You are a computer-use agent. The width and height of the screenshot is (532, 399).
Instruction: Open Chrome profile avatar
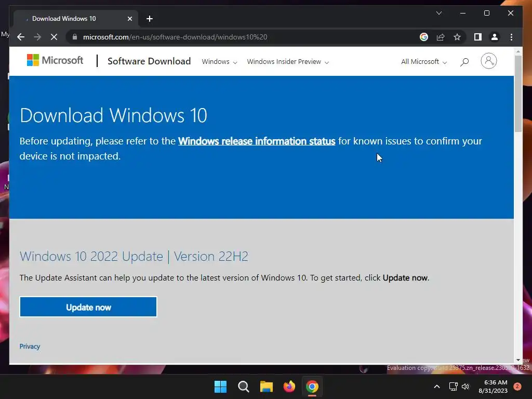point(495,37)
